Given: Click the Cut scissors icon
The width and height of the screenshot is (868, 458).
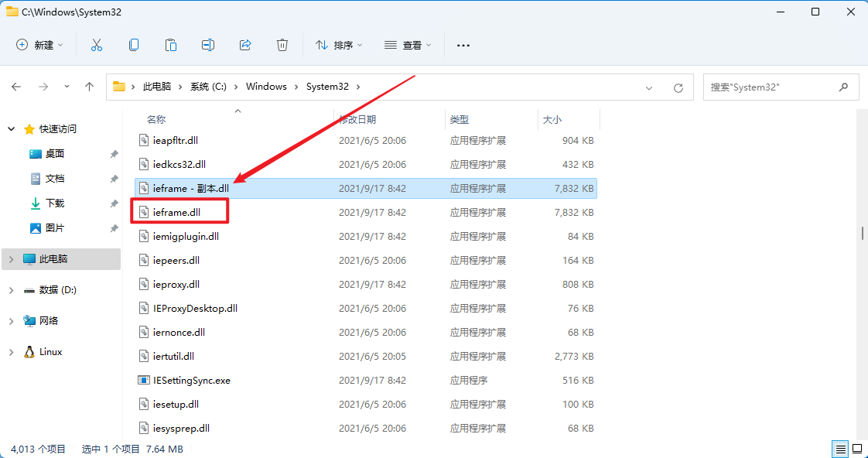Looking at the screenshot, I should pyautogui.click(x=97, y=46).
